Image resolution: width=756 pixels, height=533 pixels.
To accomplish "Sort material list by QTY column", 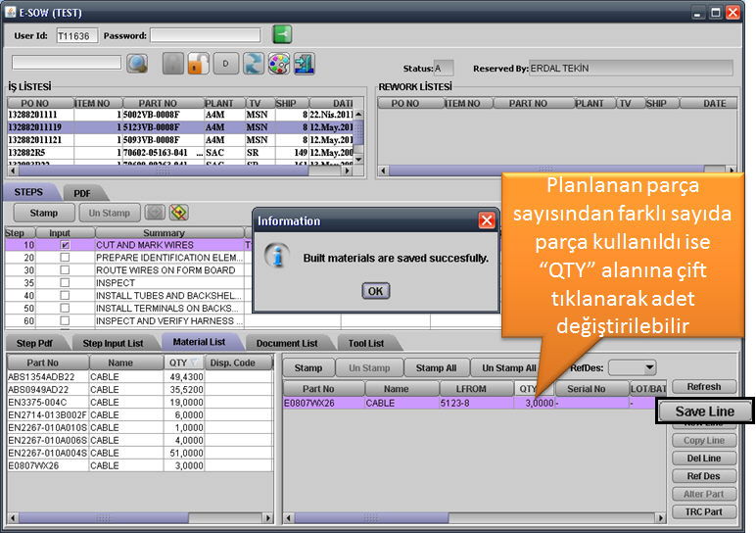I will point(183,363).
